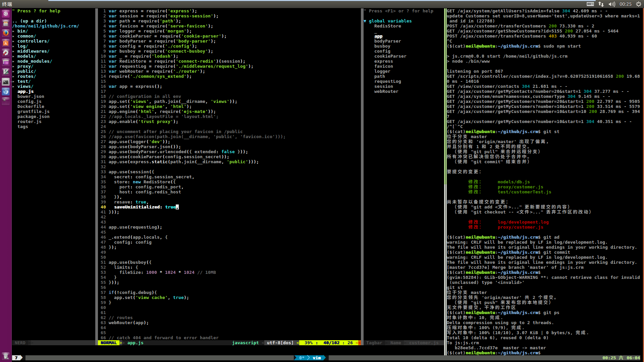
Task: Collapse the global variables group in Tagbar
Action: tap(365, 21)
